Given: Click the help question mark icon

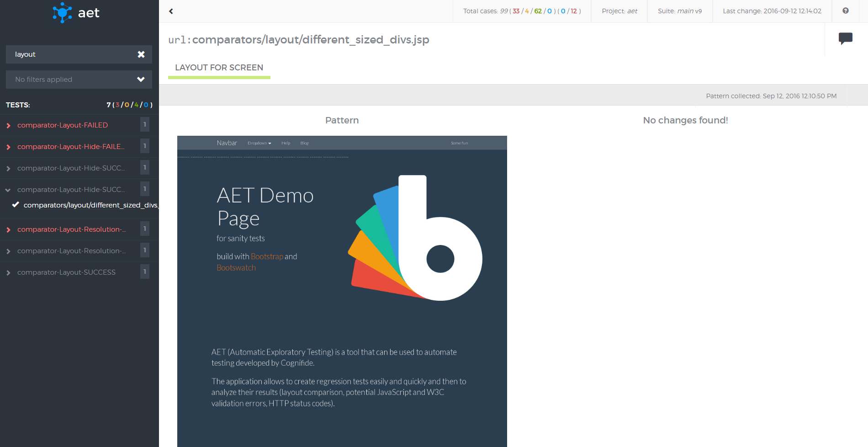Looking at the screenshot, I should pos(845,11).
